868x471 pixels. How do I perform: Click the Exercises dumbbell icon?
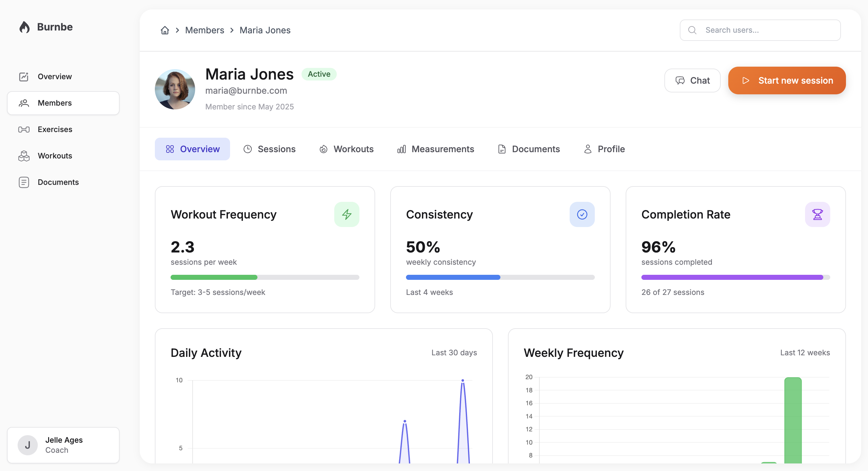(24, 130)
